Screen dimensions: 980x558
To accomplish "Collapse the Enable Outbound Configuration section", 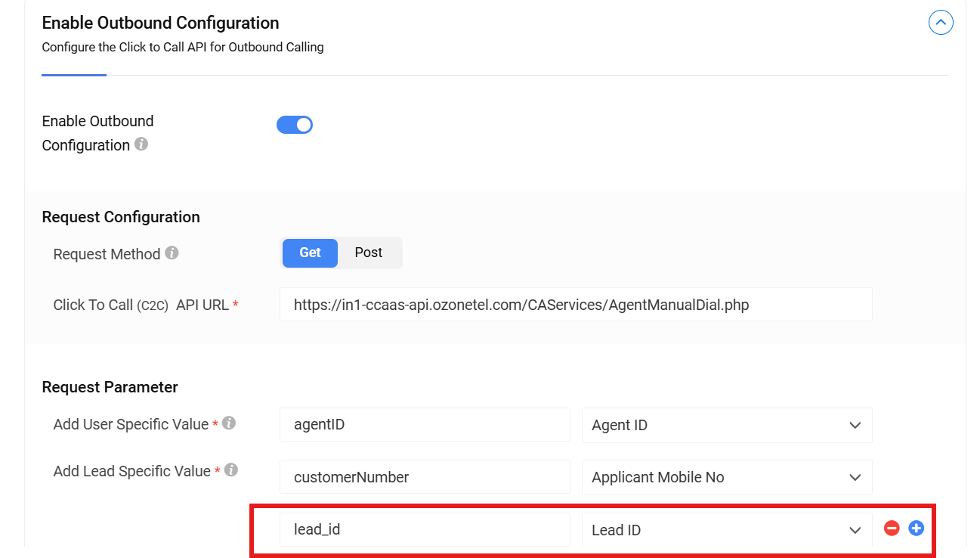I will 940,23.
